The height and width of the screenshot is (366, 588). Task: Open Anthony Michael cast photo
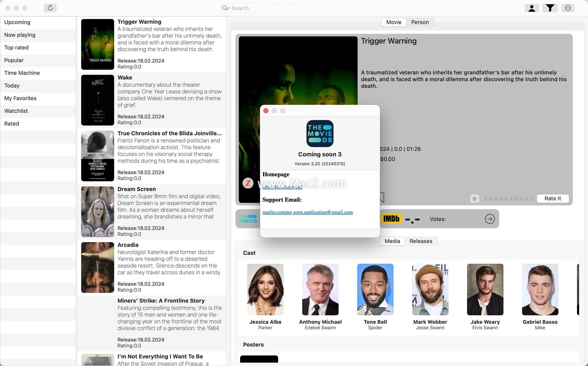[320, 289]
